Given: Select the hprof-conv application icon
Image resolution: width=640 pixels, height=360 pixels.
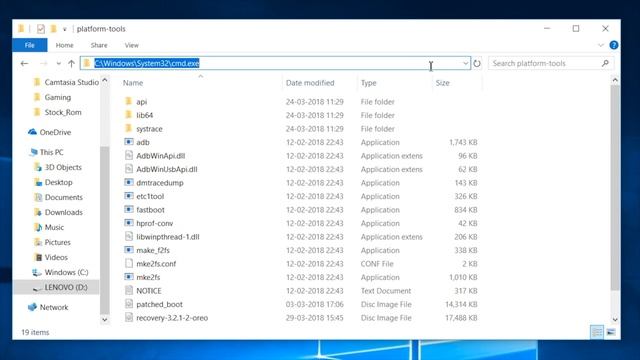Looking at the screenshot, I should tap(129, 222).
